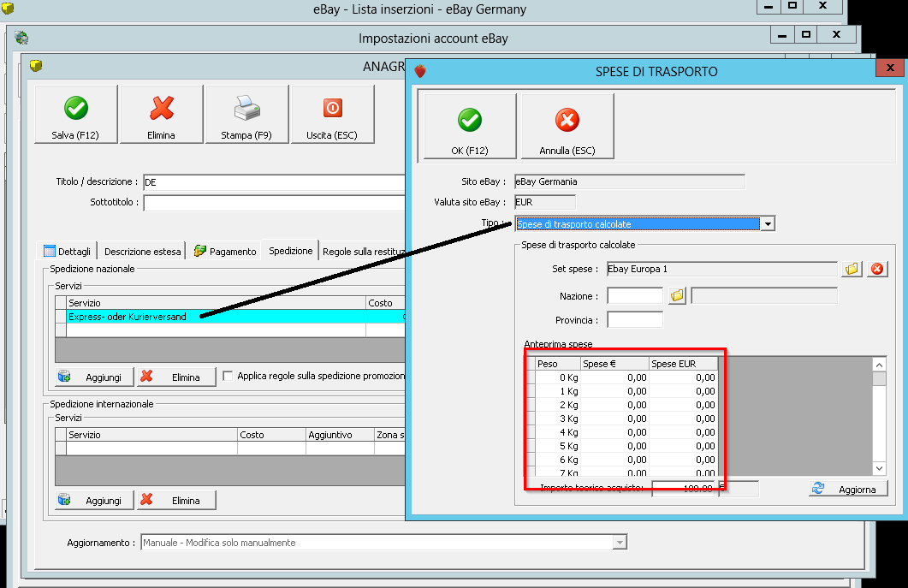Viewport: 908px width, 588px height.
Task: Click the yellow cube icon of Anagrafica window
Action: [36, 65]
